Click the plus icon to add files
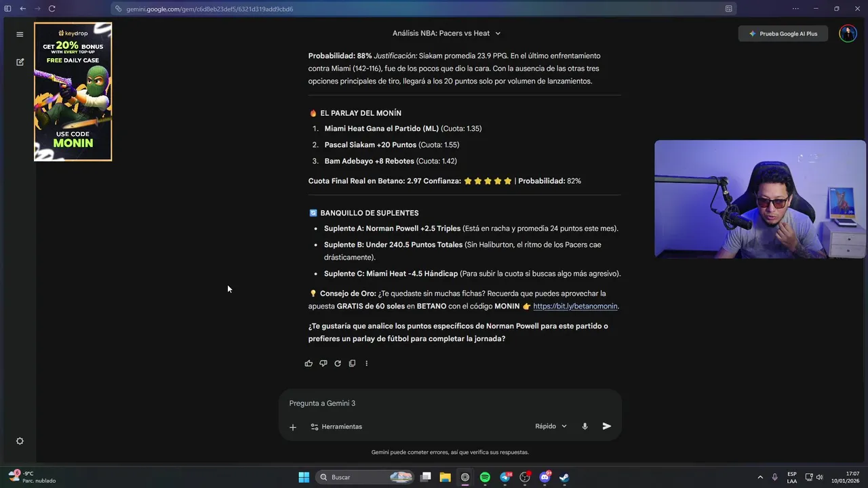 click(x=293, y=427)
